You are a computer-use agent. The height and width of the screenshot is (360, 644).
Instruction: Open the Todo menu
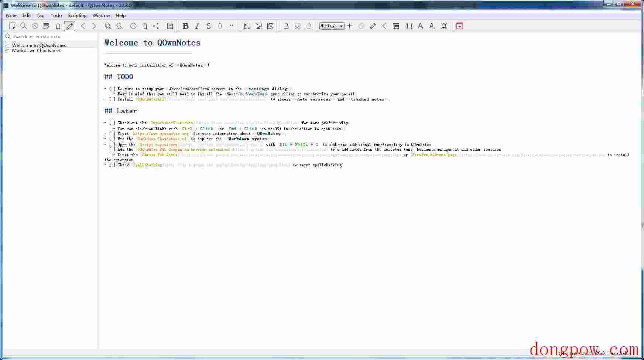tap(56, 16)
